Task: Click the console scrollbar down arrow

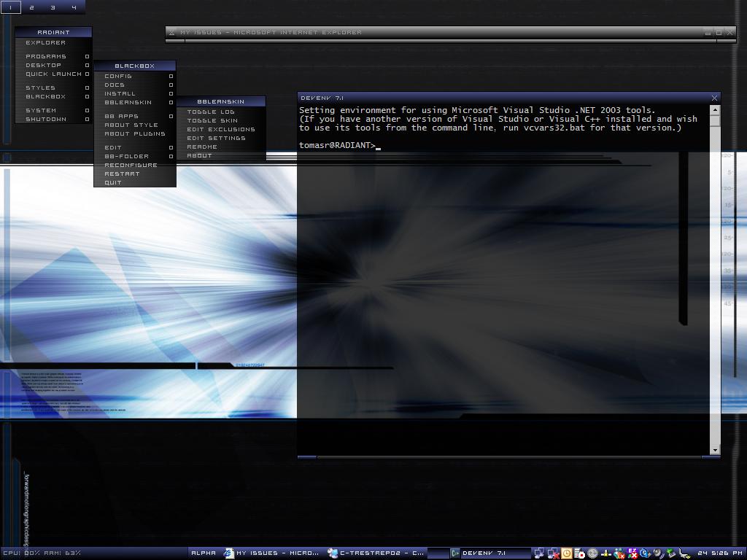Action: (715, 450)
